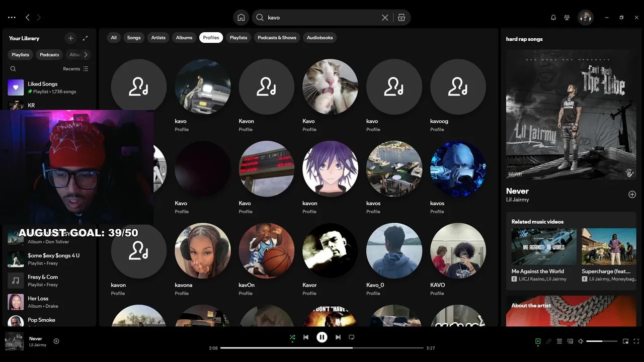Open the kavoog profile

(458, 96)
